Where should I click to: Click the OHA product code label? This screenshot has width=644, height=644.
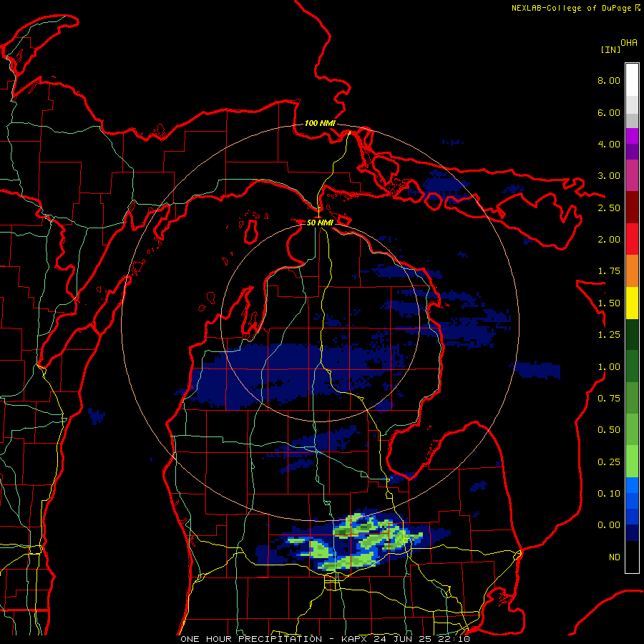pos(629,43)
